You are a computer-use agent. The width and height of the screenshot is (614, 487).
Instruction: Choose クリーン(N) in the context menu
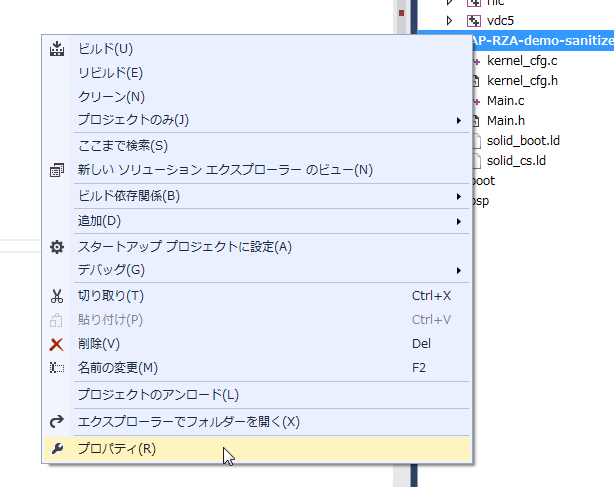pos(111,97)
